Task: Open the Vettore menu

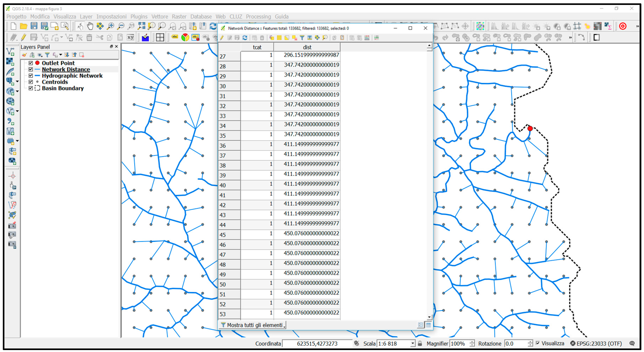Action: tap(160, 17)
